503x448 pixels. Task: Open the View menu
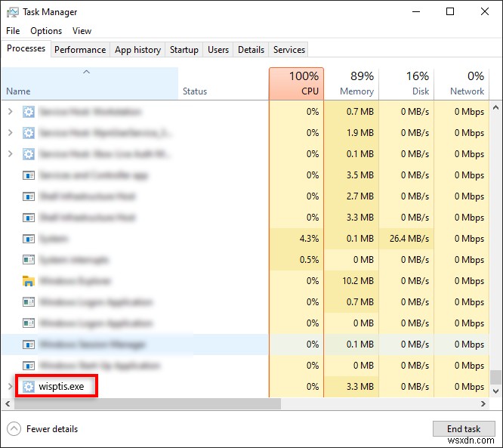(82, 31)
